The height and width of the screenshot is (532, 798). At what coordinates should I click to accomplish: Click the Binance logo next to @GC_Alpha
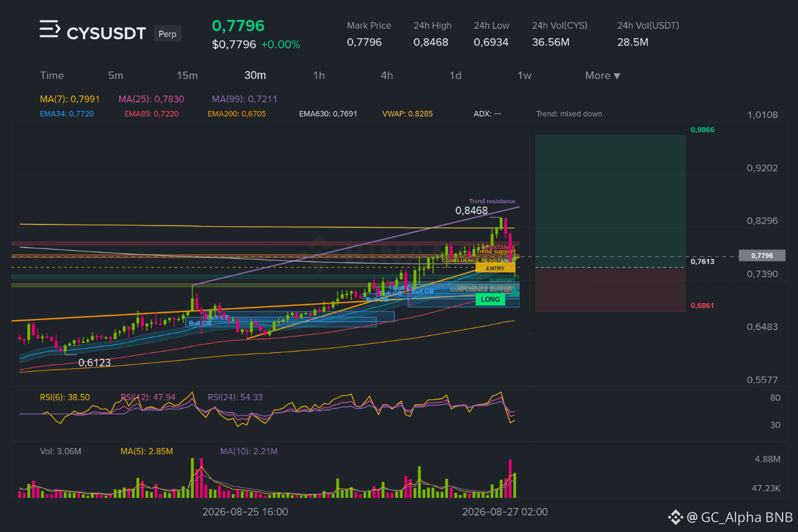675,517
